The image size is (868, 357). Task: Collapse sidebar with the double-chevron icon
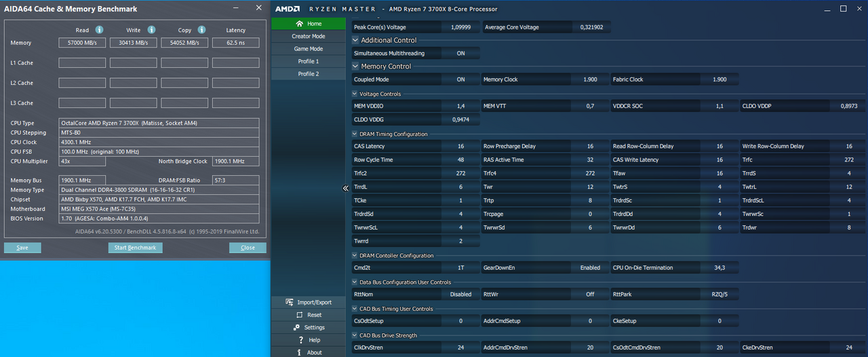345,189
